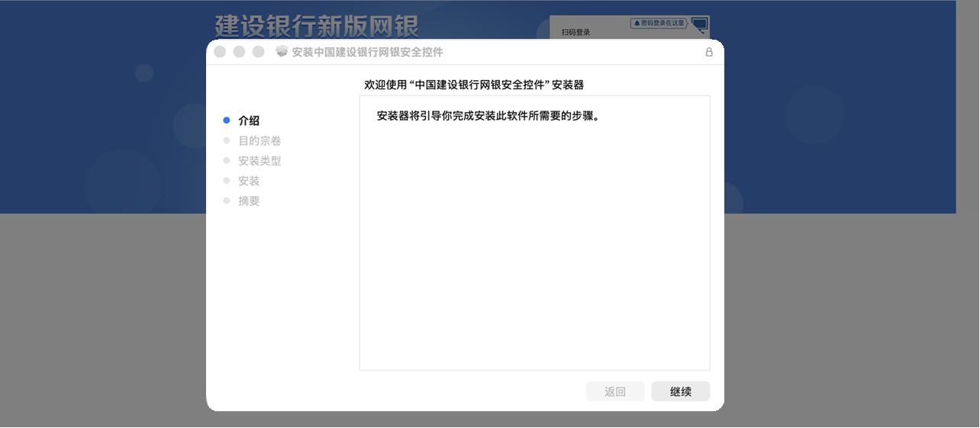980x428 pixels.
Task: Close the installer window
Action: pyautogui.click(x=220, y=52)
